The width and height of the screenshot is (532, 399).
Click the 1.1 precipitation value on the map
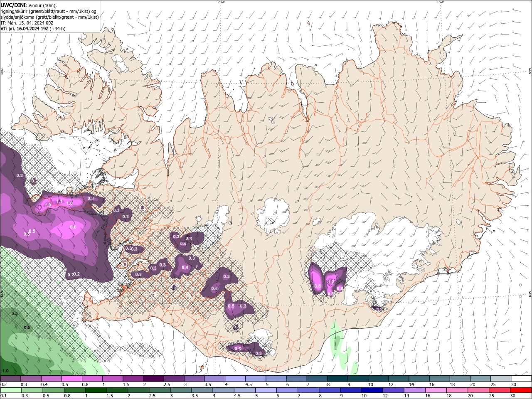pyautogui.click(x=59, y=201)
